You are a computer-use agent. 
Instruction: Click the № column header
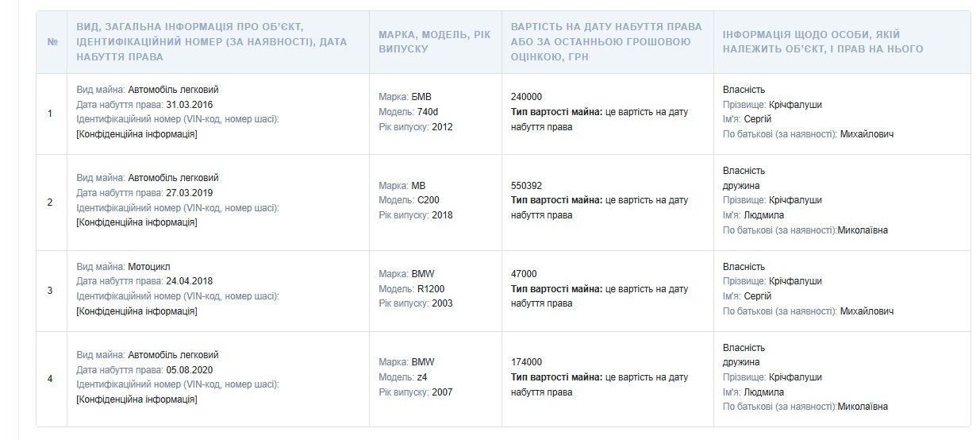pyautogui.click(x=52, y=42)
